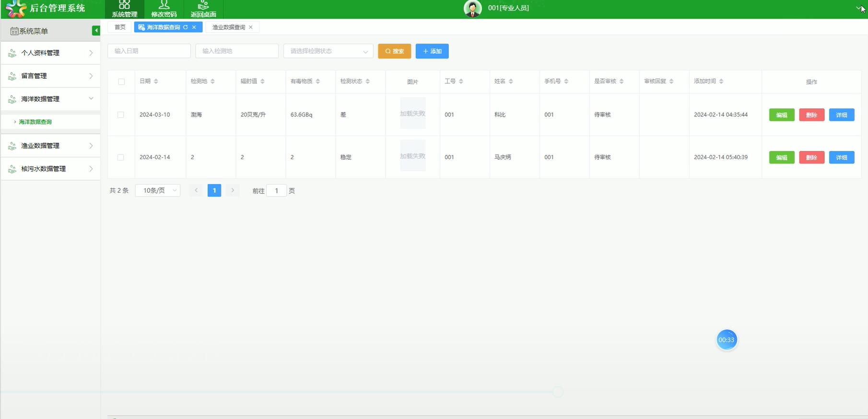Close the 海洋数据查询 tab
868x419 pixels.
[x=194, y=27]
